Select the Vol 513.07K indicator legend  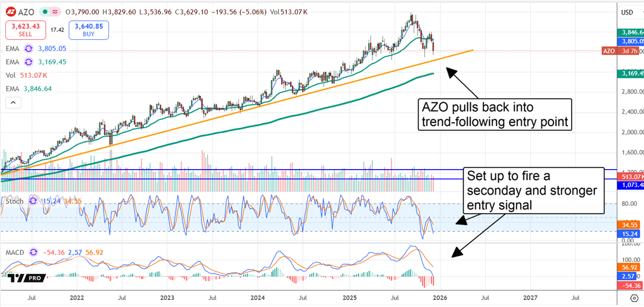pos(29,75)
